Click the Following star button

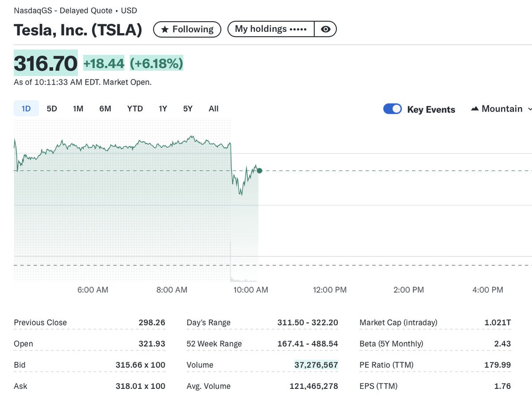tap(187, 29)
